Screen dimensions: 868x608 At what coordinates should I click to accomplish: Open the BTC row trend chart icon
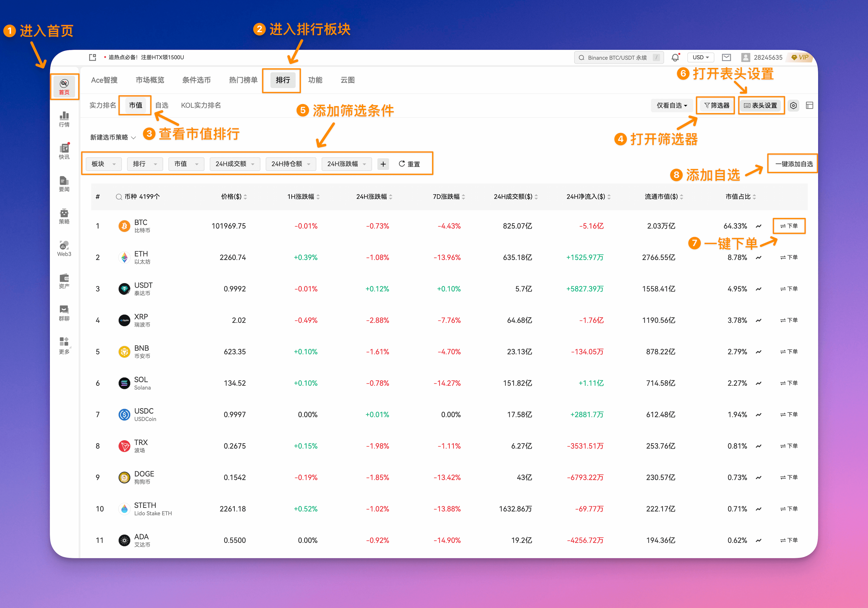point(758,226)
